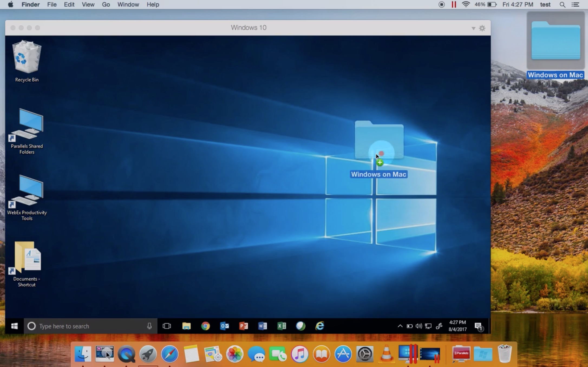Open Parallels Shared Folders shortcut
Image resolution: width=588 pixels, height=367 pixels.
pyautogui.click(x=27, y=131)
